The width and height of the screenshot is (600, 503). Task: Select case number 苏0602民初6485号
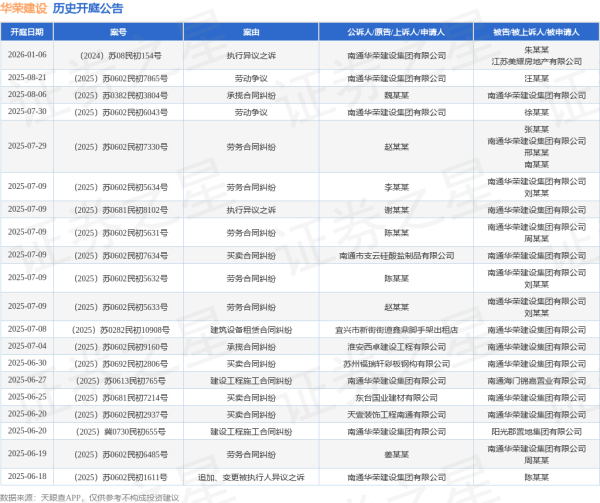click(x=121, y=455)
